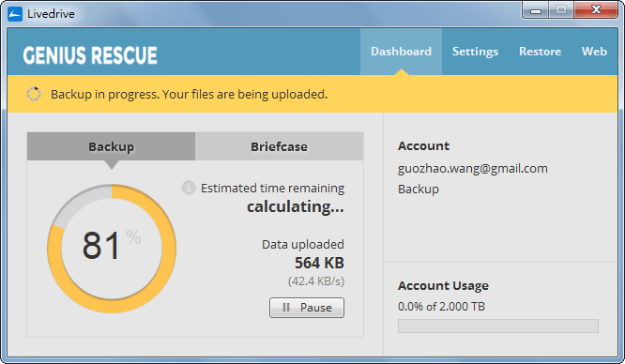The image size is (625, 364).
Task: Go to the Web tab
Action: coord(594,52)
